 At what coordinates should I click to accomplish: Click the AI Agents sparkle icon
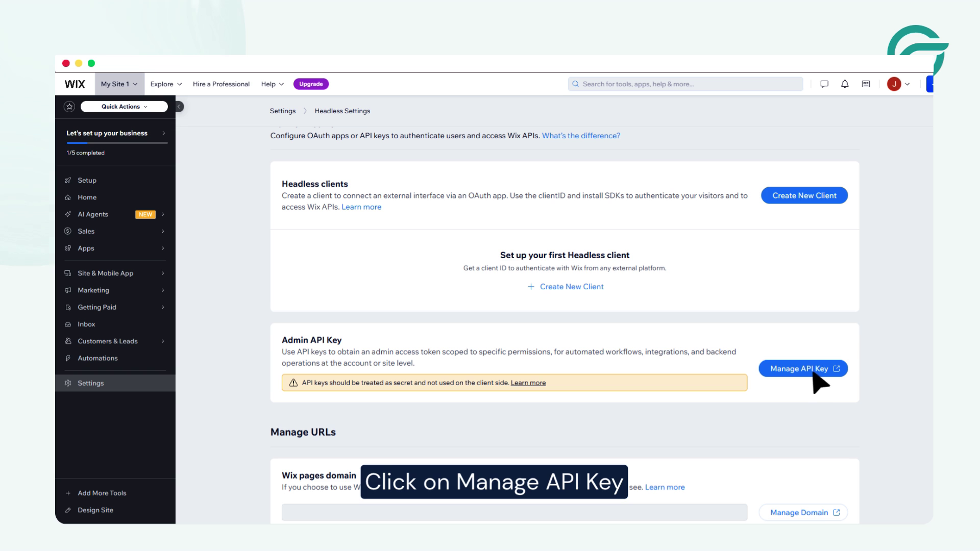pyautogui.click(x=68, y=214)
